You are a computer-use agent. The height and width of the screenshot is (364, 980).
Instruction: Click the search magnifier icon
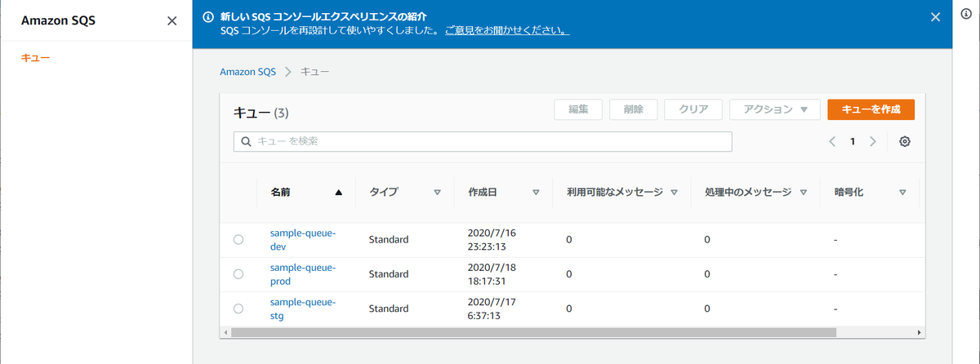point(247,141)
